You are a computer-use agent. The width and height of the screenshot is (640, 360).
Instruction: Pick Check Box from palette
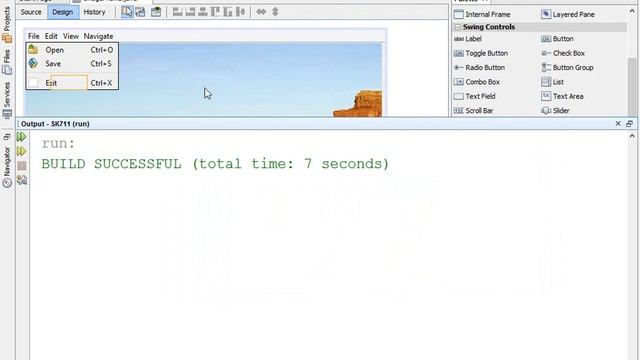point(563,53)
